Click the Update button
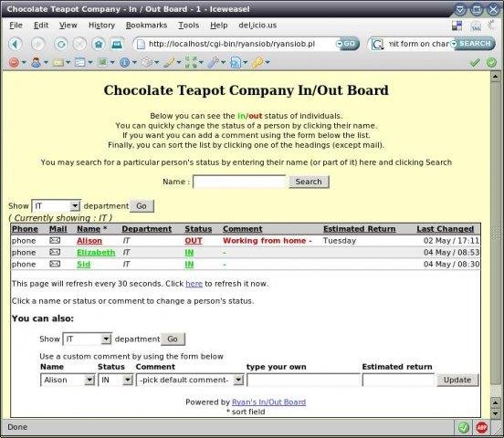Image resolution: width=504 pixels, height=438 pixels. pos(457,380)
